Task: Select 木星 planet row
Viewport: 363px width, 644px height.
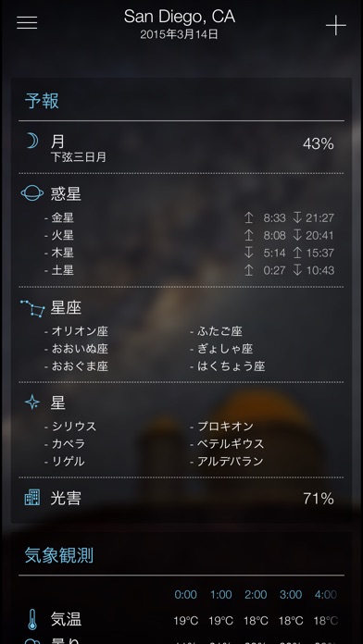Action: point(189,253)
